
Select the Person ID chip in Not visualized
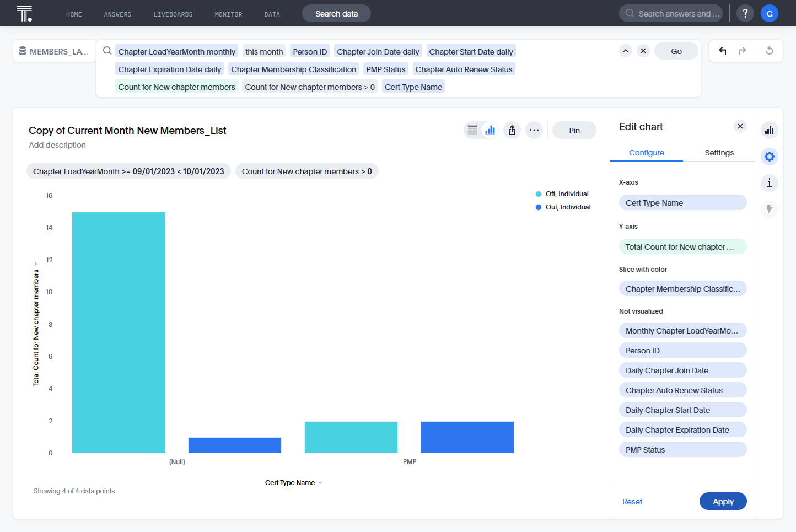click(682, 350)
